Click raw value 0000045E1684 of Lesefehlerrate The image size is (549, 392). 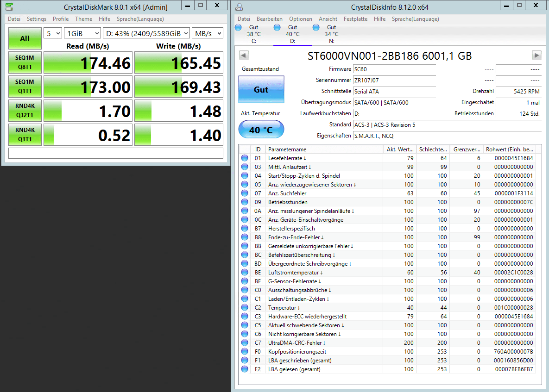coord(514,158)
